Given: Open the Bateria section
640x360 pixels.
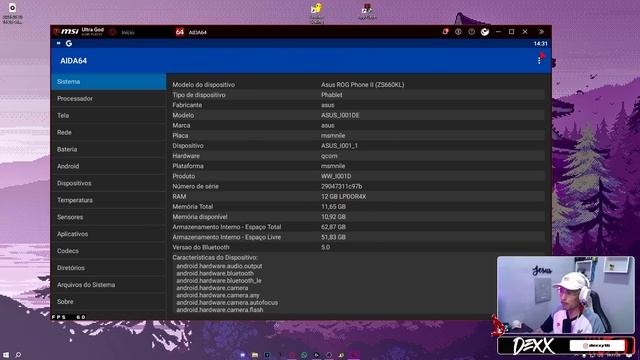Looking at the screenshot, I should [108, 149].
